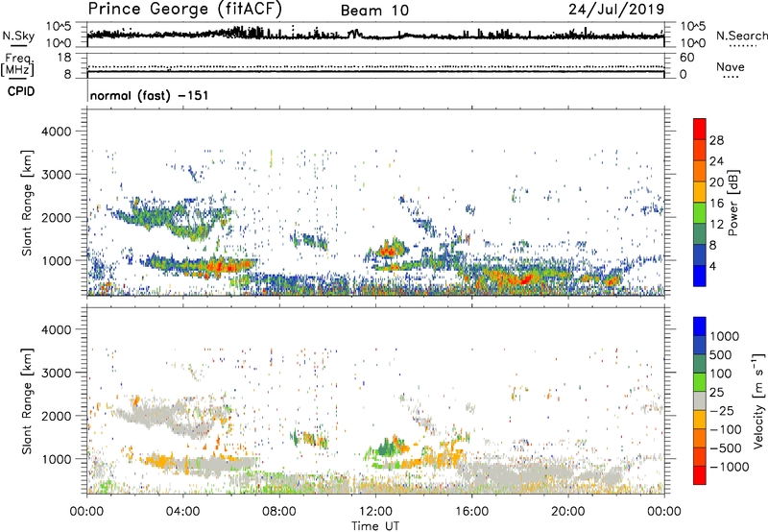The height and width of the screenshot is (532, 768).
Task: Click the '28' label on power colorbar
Action: (x=716, y=140)
